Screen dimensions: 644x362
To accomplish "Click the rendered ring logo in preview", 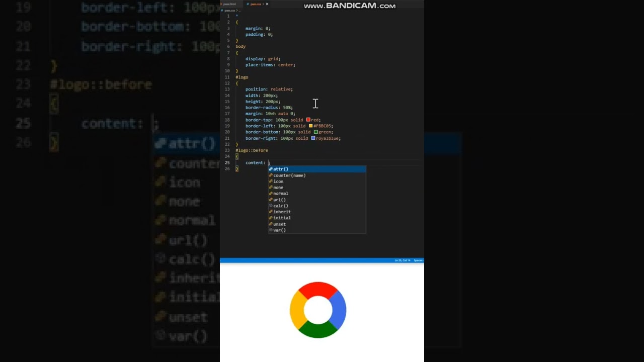I will click(x=318, y=310).
